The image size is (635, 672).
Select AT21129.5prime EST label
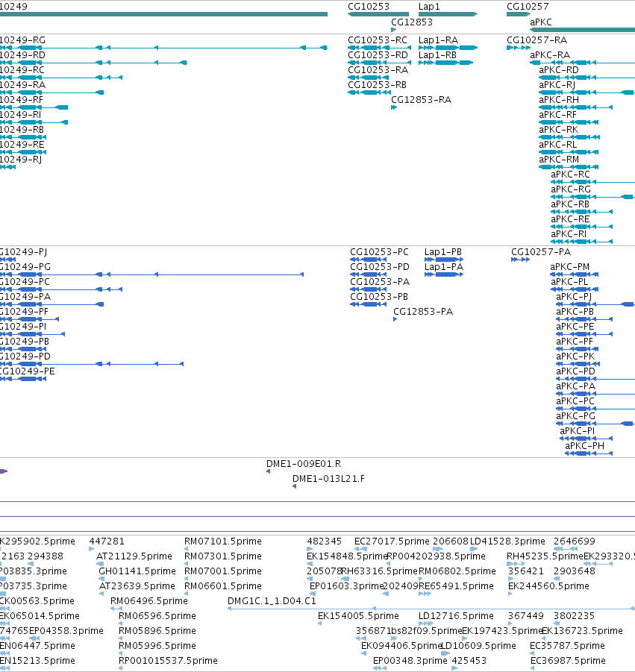click(x=134, y=556)
